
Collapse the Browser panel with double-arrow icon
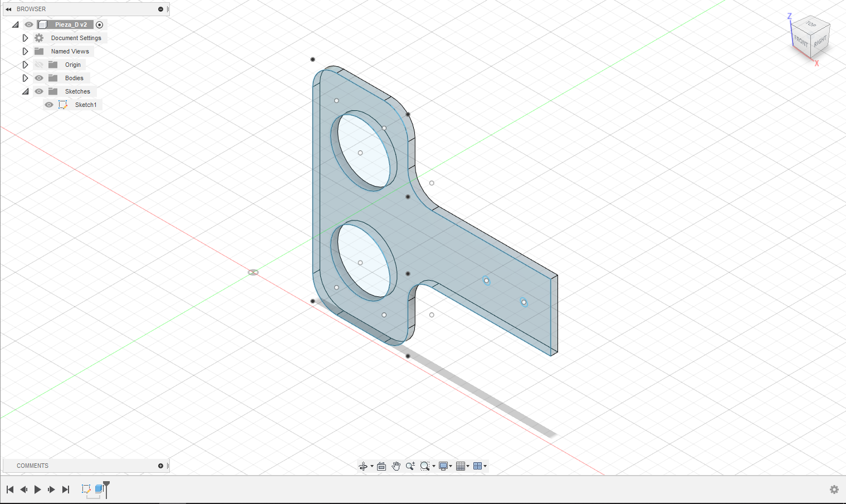click(8, 9)
